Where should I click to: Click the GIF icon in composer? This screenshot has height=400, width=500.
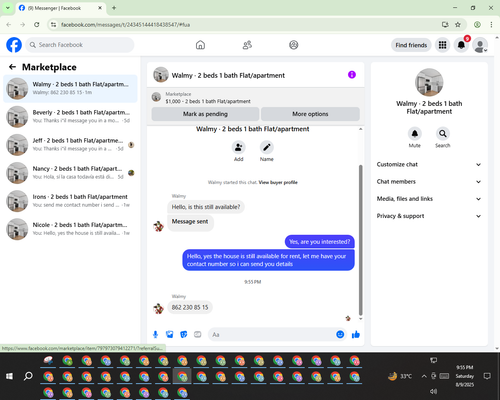pos(198,334)
